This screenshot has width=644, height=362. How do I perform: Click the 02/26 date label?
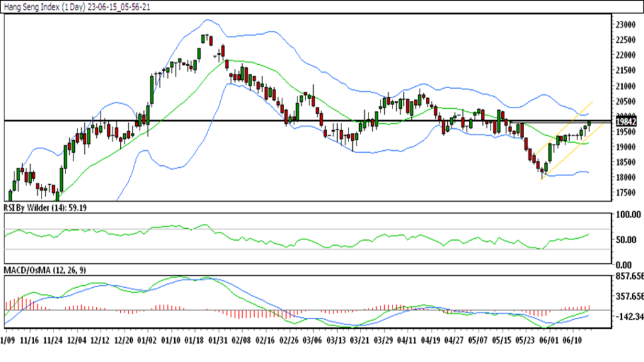(x=289, y=341)
